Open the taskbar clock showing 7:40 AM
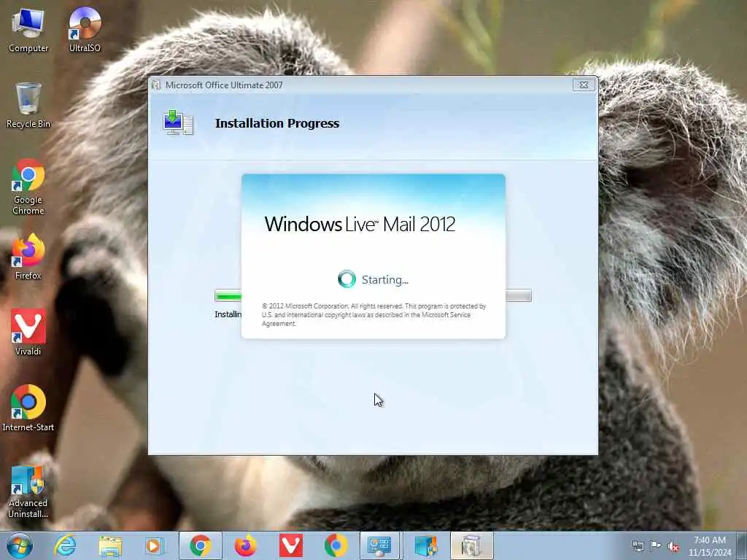747x560 pixels. click(709, 546)
